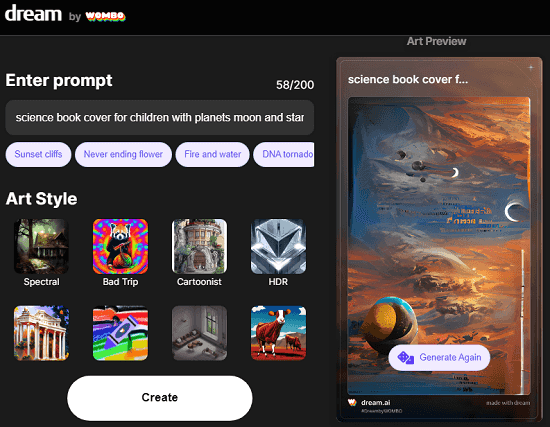This screenshot has height=427, width=550.
Task: Select the HDR art style
Action: coord(278,246)
